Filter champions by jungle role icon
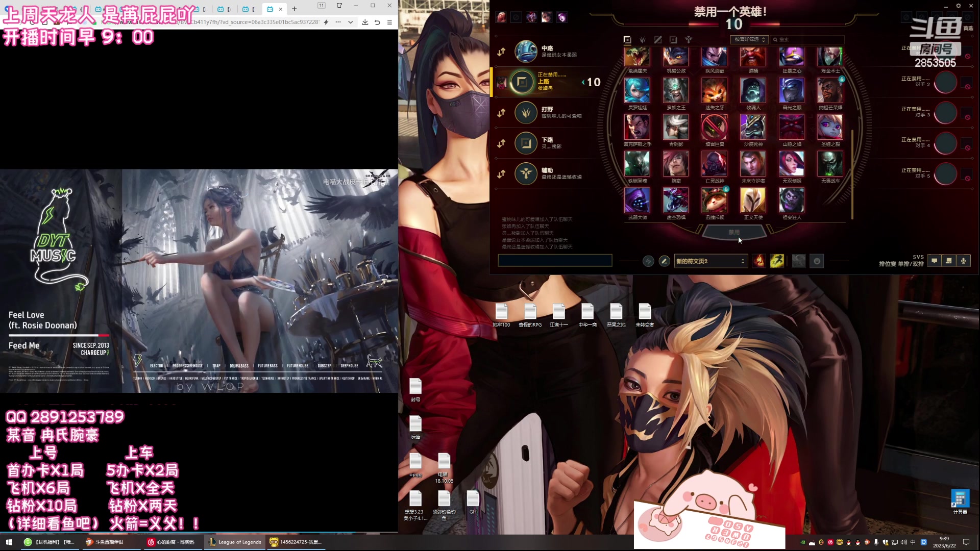Viewport: 980px width, 551px height. click(643, 39)
